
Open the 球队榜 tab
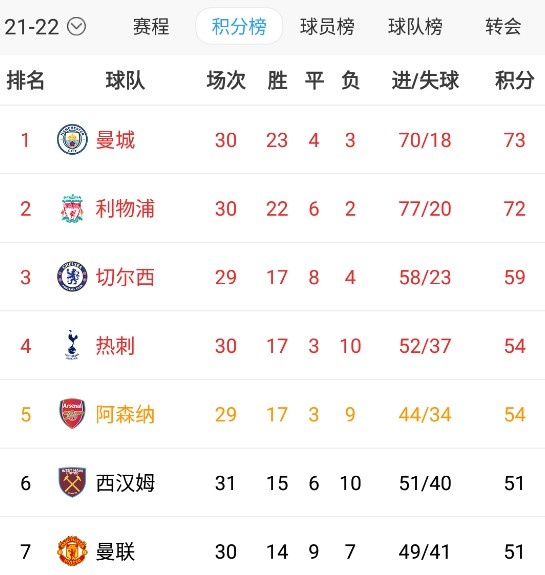point(415,27)
